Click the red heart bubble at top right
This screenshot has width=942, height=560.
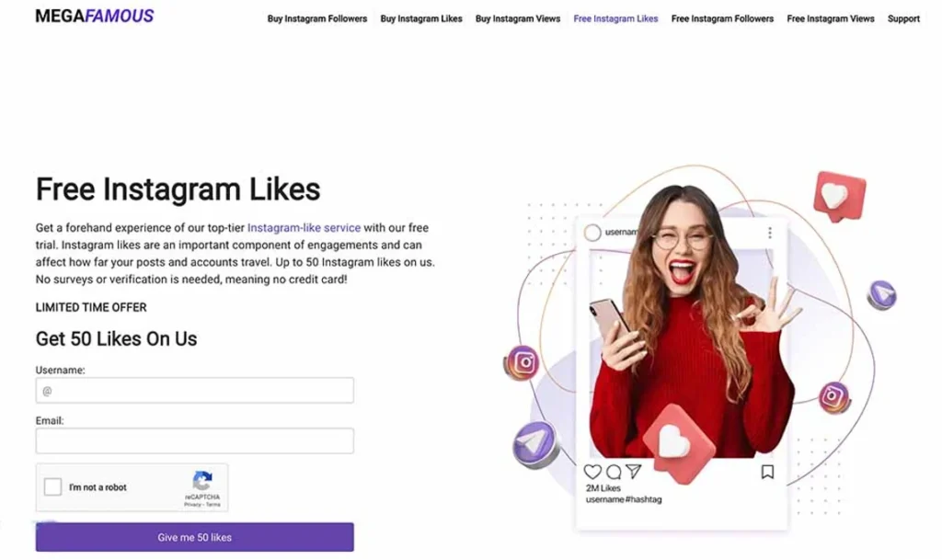pos(839,196)
